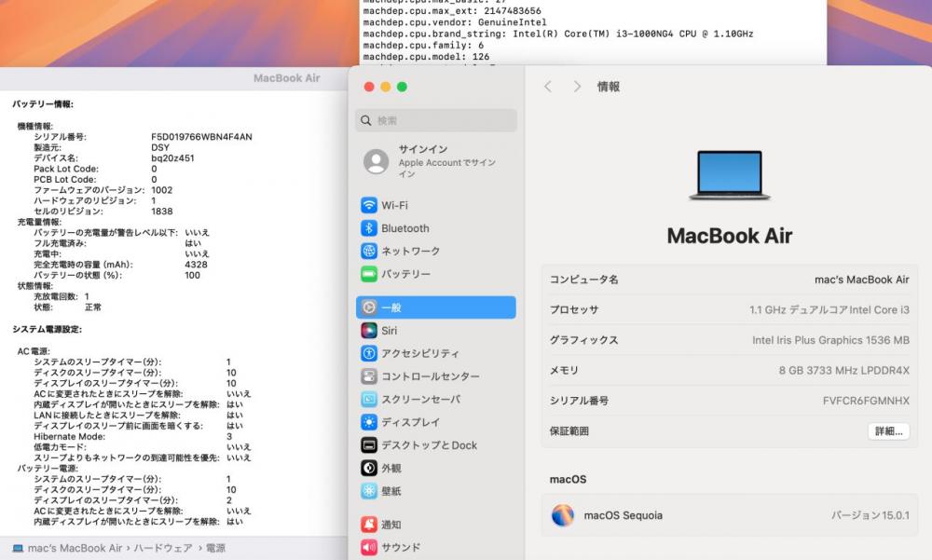Click the システム電源設定 heading

(x=47, y=329)
